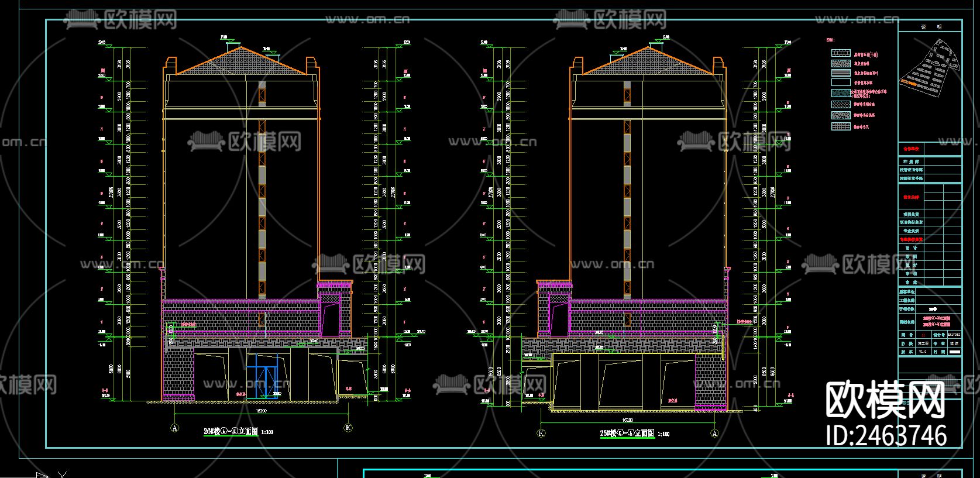This screenshot has height=478, width=980.
Task: Click the 1:100 scale of the left elevation
Action: (x=266, y=432)
